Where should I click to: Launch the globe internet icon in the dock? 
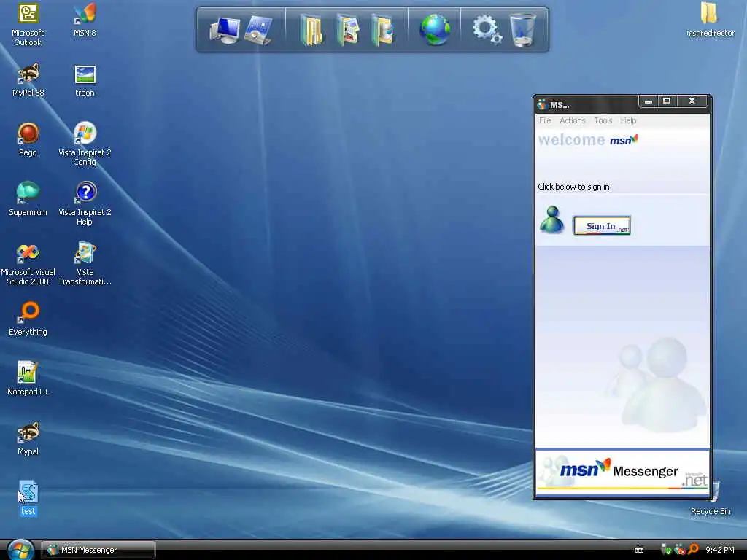coord(435,30)
